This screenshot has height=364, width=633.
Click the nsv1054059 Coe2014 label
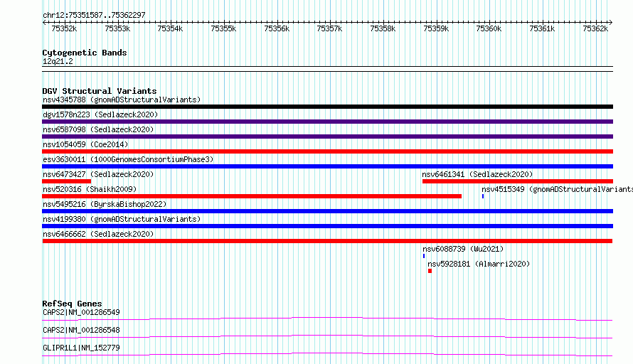[85, 144]
